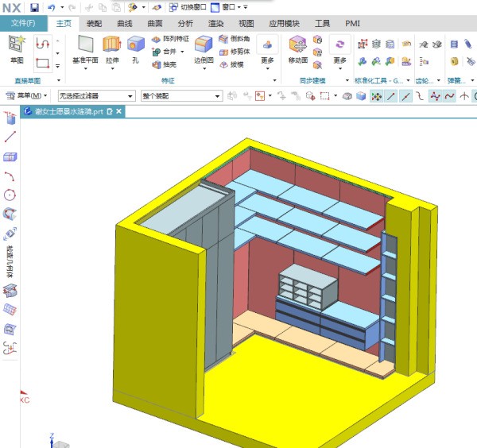Screen dimensions: 477x448
Task: Open the 分析 (Analysis) ribbon tab
Action: point(185,24)
